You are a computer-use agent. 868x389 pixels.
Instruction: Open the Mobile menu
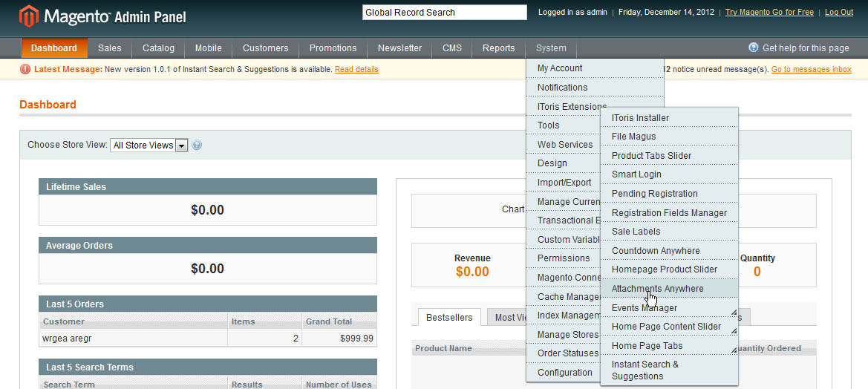208,48
